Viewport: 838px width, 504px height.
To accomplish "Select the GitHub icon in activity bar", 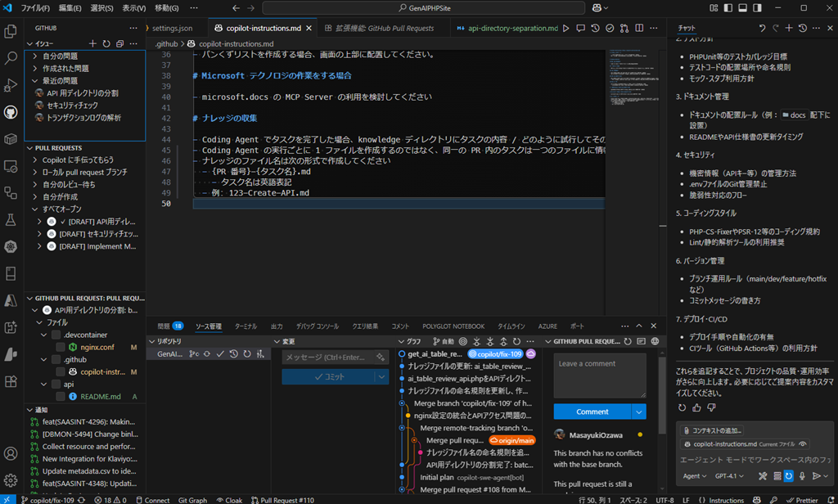I will click(11, 112).
